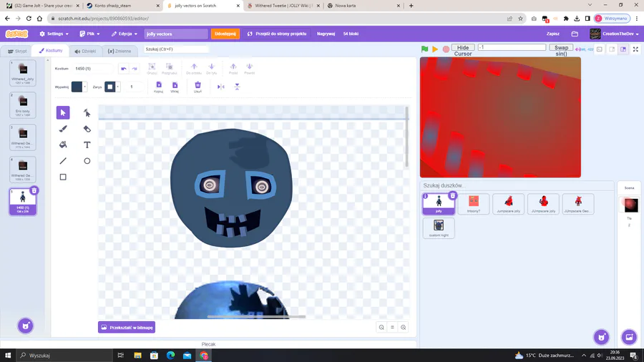Select the custom night sprite

pos(439,228)
